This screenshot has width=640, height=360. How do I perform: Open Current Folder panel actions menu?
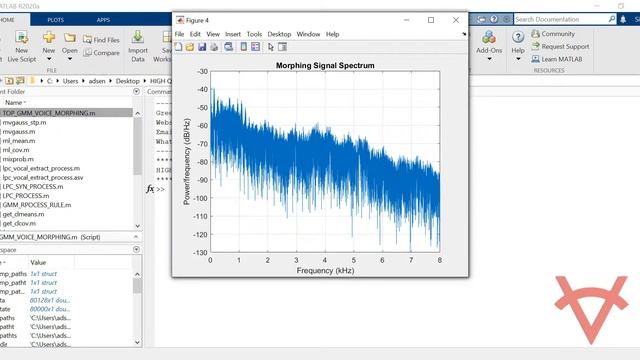136,91
